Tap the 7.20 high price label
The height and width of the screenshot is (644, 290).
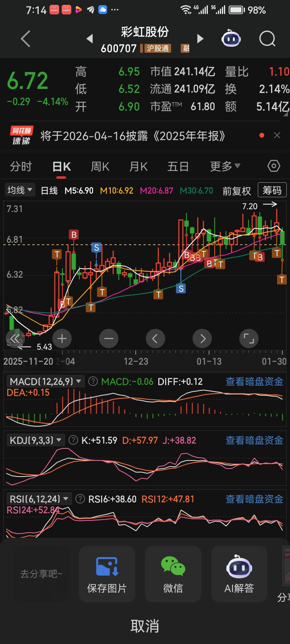point(250,206)
